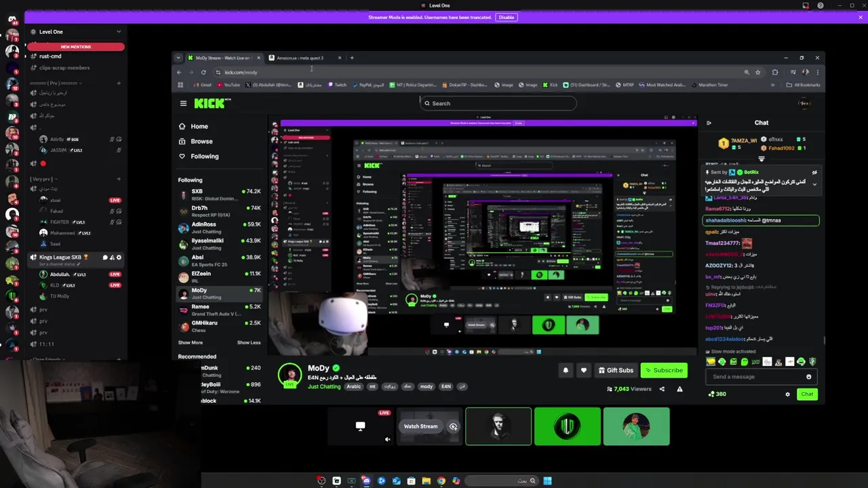Click the Kick logo in the header
868x488 pixels.
click(x=212, y=103)
